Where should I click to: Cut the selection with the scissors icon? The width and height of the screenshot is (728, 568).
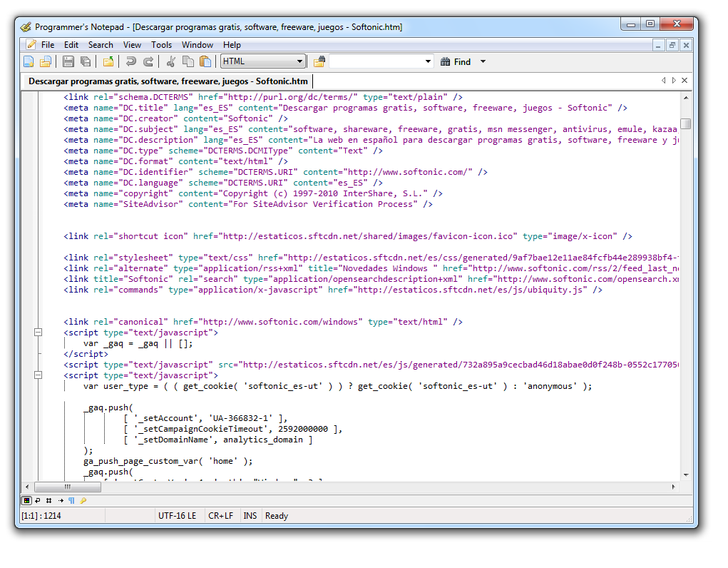coord(171,61)
